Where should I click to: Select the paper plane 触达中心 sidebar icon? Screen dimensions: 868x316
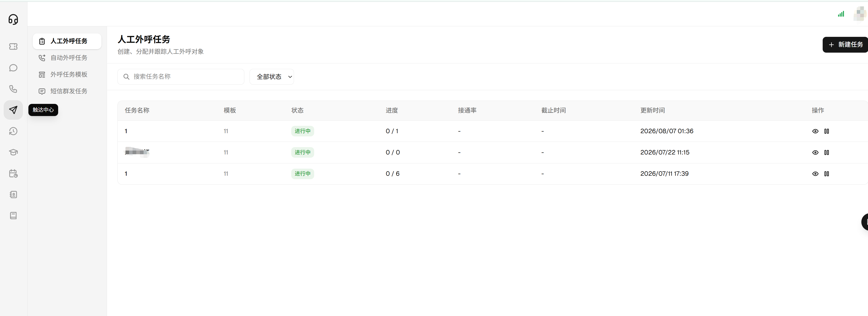[x=13, y=110]
